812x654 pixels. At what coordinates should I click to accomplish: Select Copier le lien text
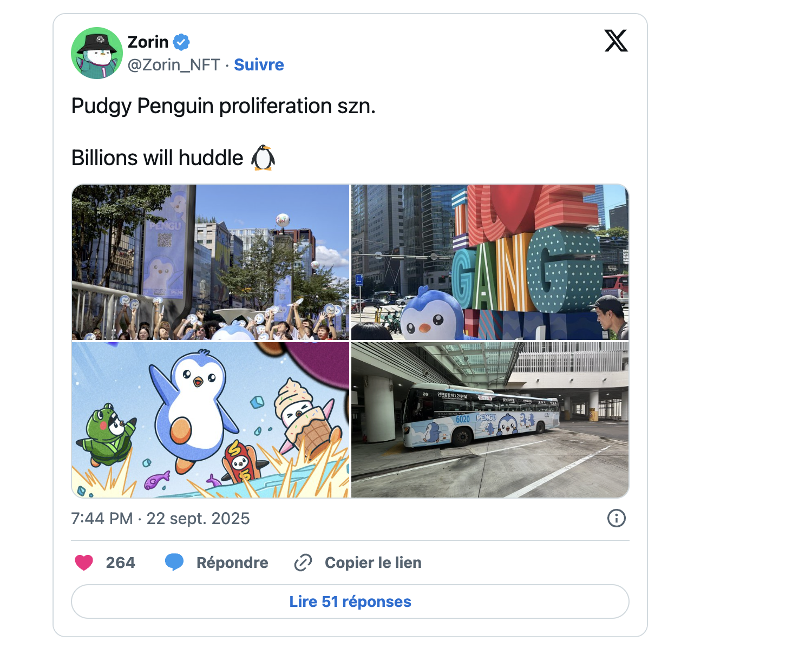coord(373,563)
